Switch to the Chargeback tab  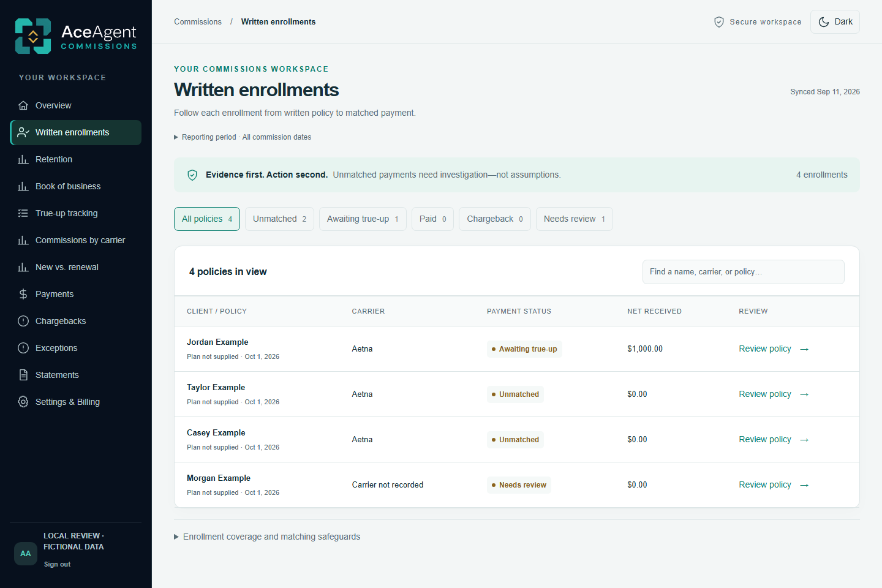[495, 219]
